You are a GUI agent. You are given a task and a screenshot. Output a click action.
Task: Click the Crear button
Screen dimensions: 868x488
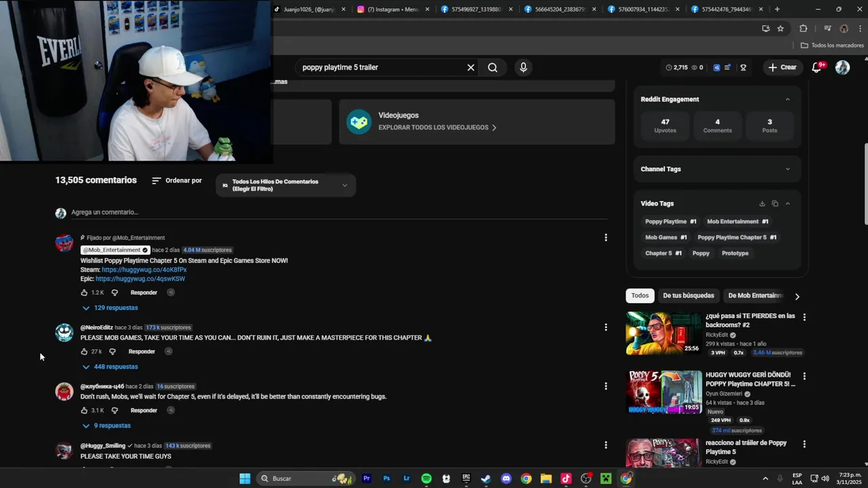(x=782, y=67)
